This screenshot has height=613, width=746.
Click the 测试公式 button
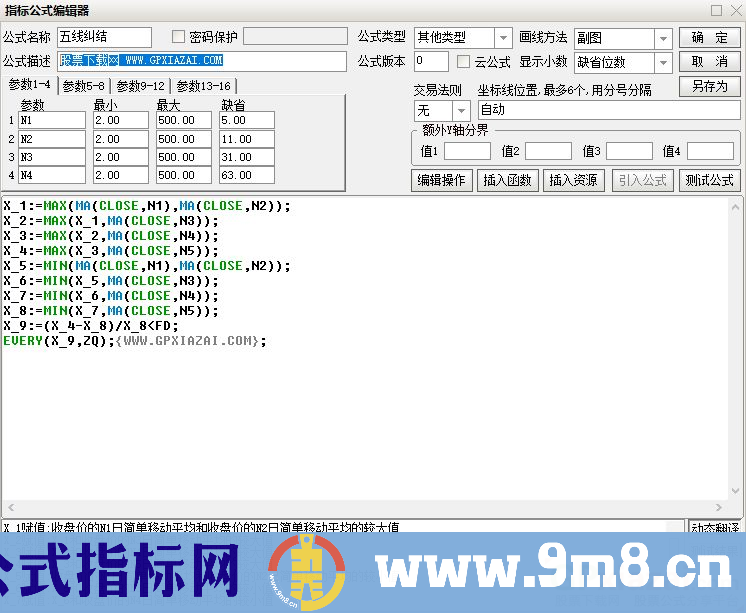tap(709, 180)
